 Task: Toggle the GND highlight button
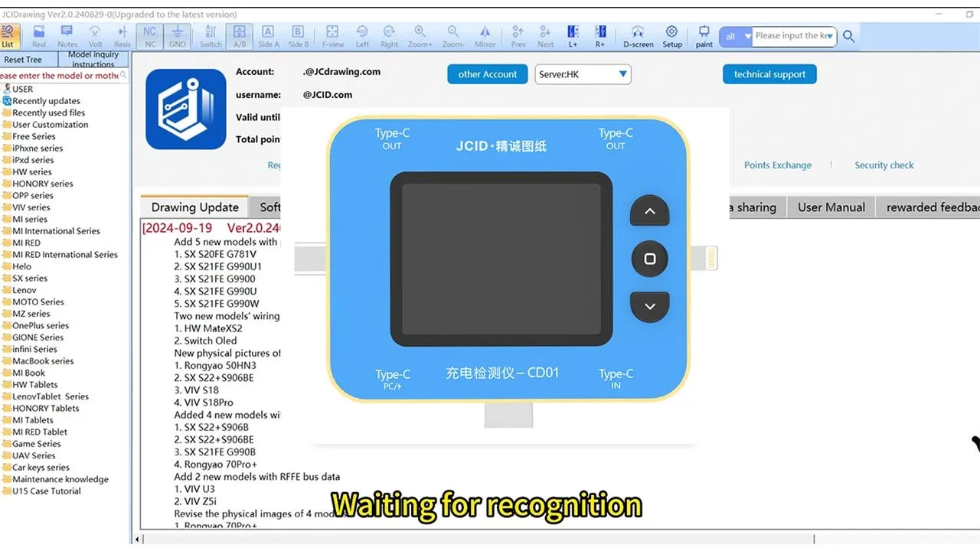tap(178, 36)
